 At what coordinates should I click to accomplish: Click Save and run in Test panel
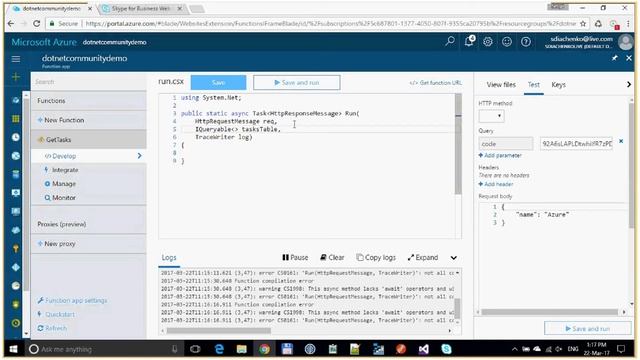tap(588, 329)
